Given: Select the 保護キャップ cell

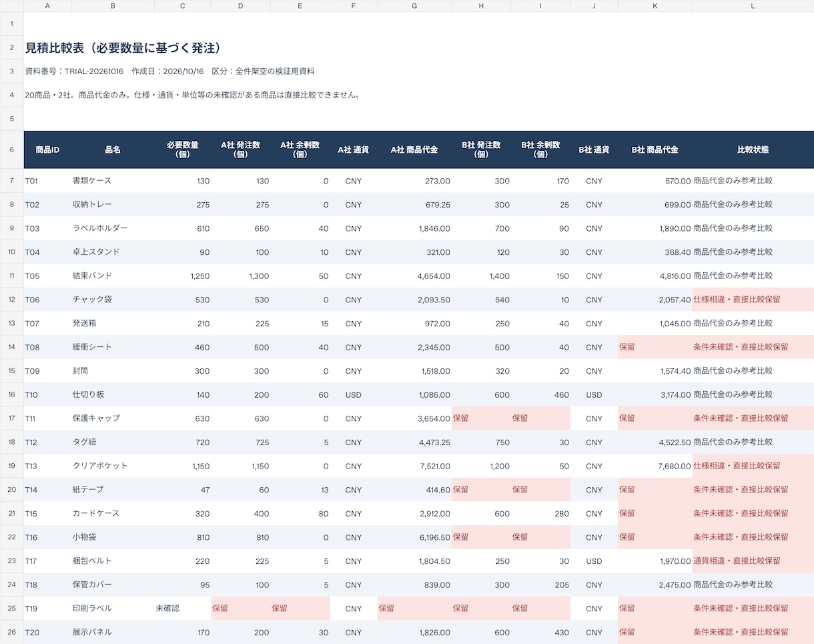Looking at the screenshot, I should 113,418.
